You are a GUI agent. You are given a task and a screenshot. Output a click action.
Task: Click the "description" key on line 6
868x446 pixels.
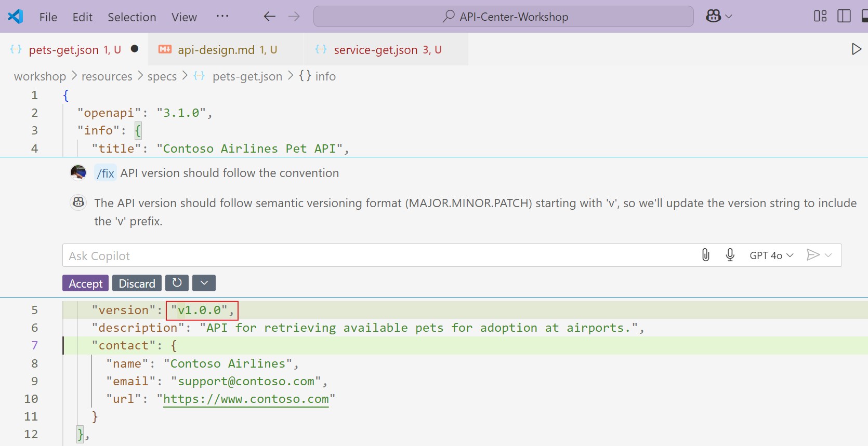click(138, 328)
